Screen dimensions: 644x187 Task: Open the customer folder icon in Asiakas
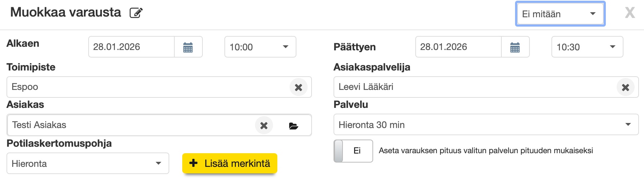(x=294, y=126)
